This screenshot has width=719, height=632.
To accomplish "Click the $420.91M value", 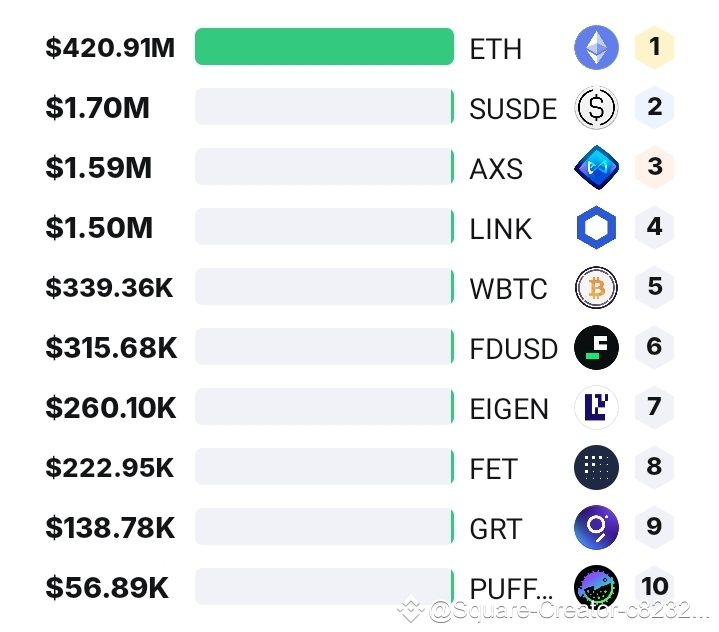I will click(110, 48).
